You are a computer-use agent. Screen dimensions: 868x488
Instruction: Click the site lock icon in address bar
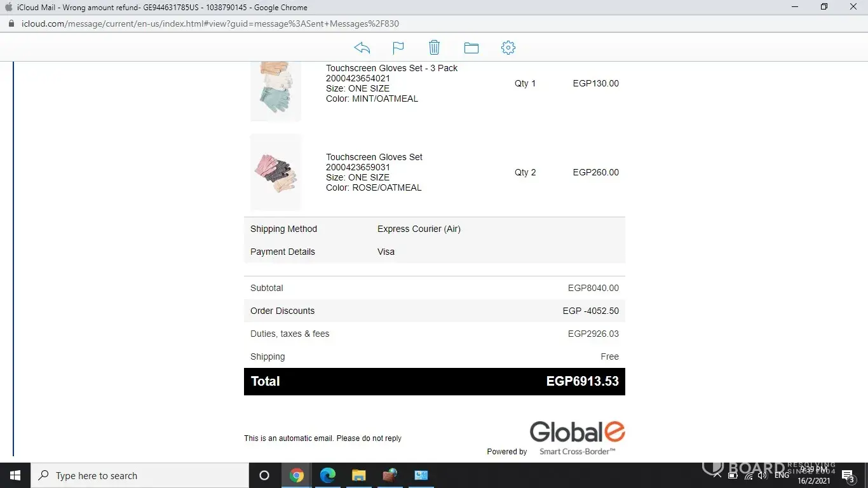11,24
